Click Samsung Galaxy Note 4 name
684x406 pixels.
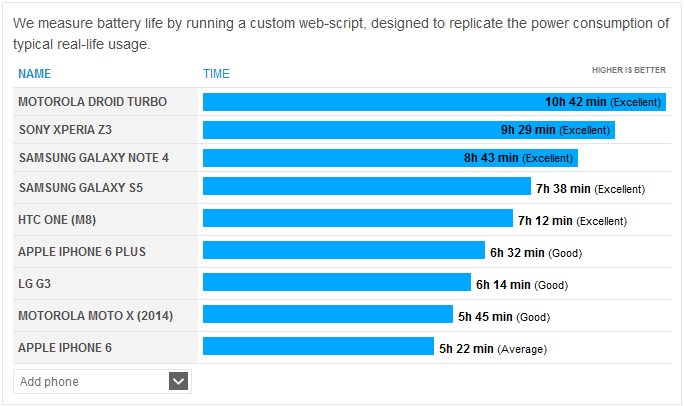(x=93, y=158)
